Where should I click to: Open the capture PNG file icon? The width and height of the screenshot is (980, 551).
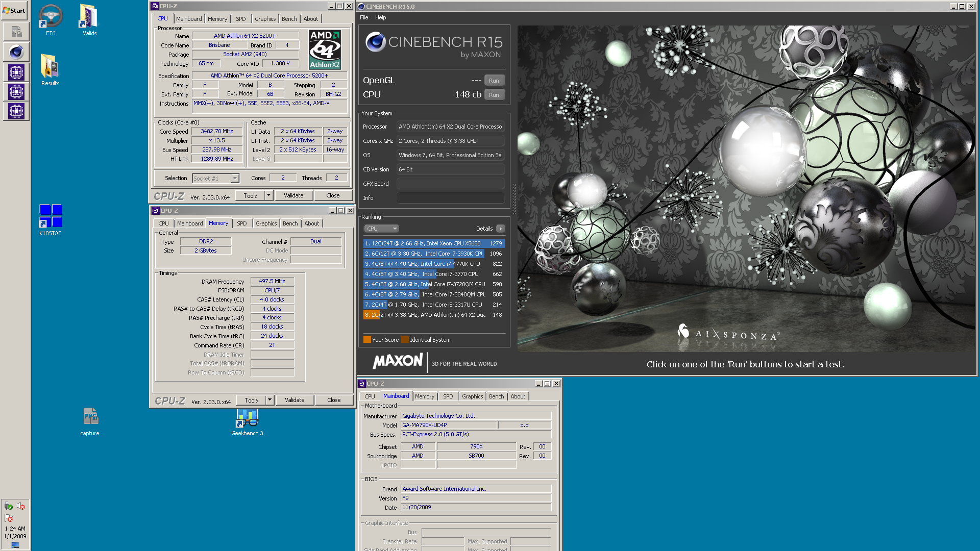point(90,421)
